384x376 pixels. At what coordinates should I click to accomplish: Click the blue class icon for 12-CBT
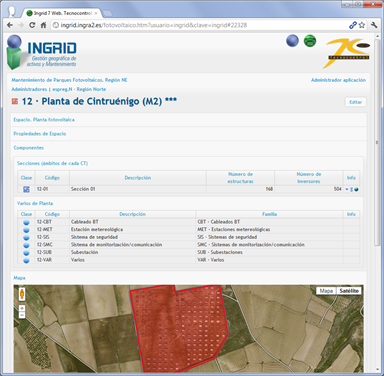[x=26, y=222]
